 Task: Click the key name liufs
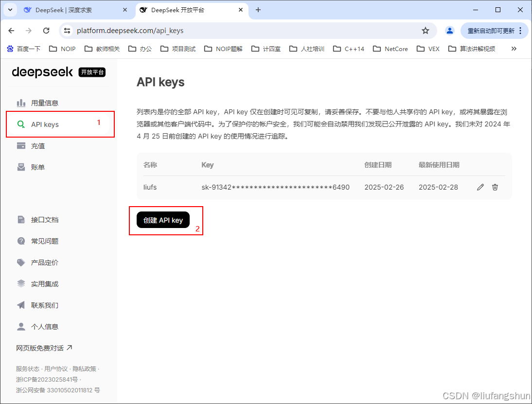[x=150, y=187]
